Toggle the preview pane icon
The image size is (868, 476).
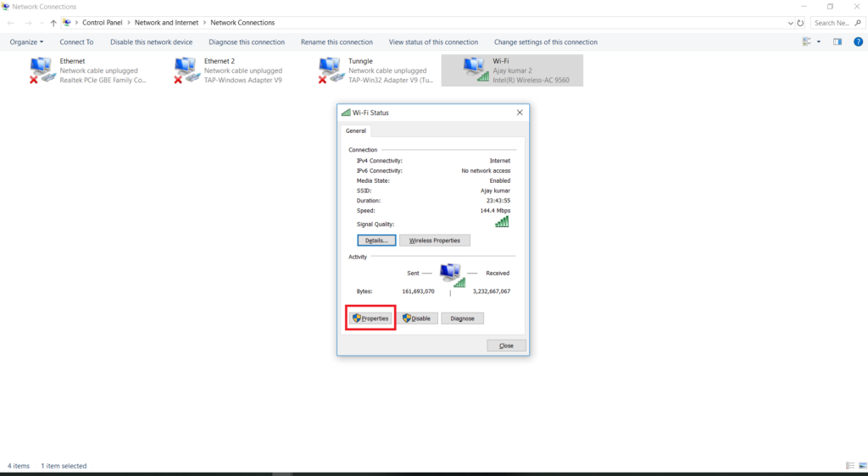coord(837,42)
